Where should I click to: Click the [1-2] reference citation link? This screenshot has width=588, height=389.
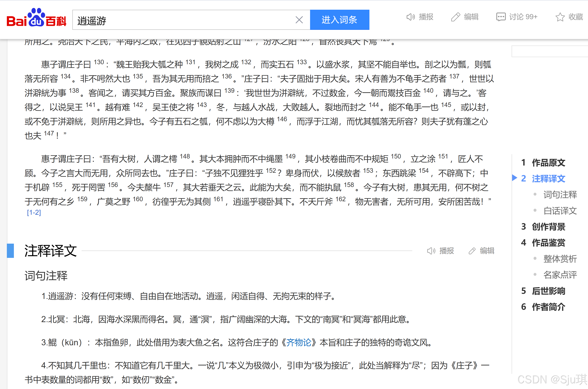34,213
